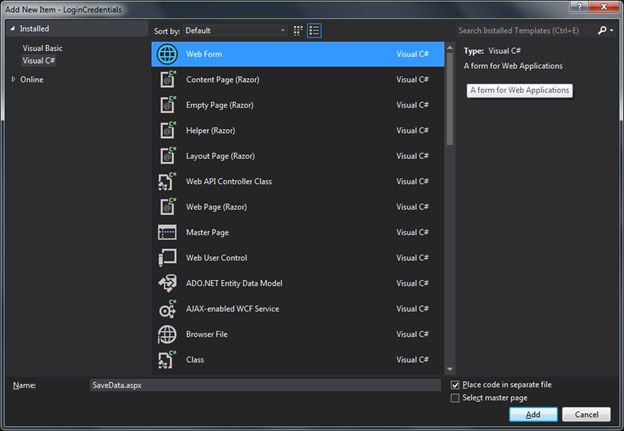Click the 'A form for Web Applications' tooltip
624x431 pixels.
click(x=520, y=90)
